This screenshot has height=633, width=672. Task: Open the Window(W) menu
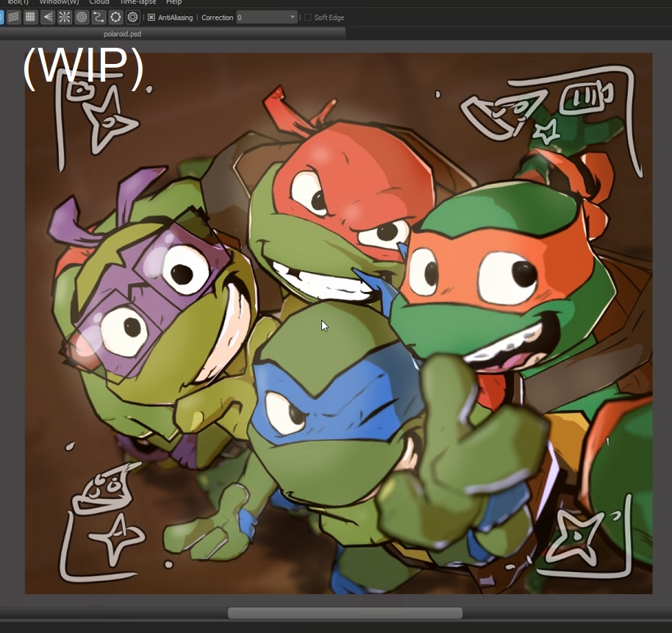point(59,2)
